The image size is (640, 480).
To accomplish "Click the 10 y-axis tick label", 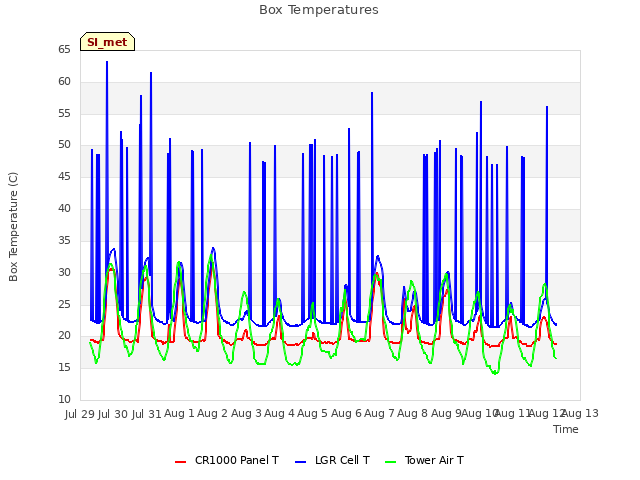I will 64,399.
